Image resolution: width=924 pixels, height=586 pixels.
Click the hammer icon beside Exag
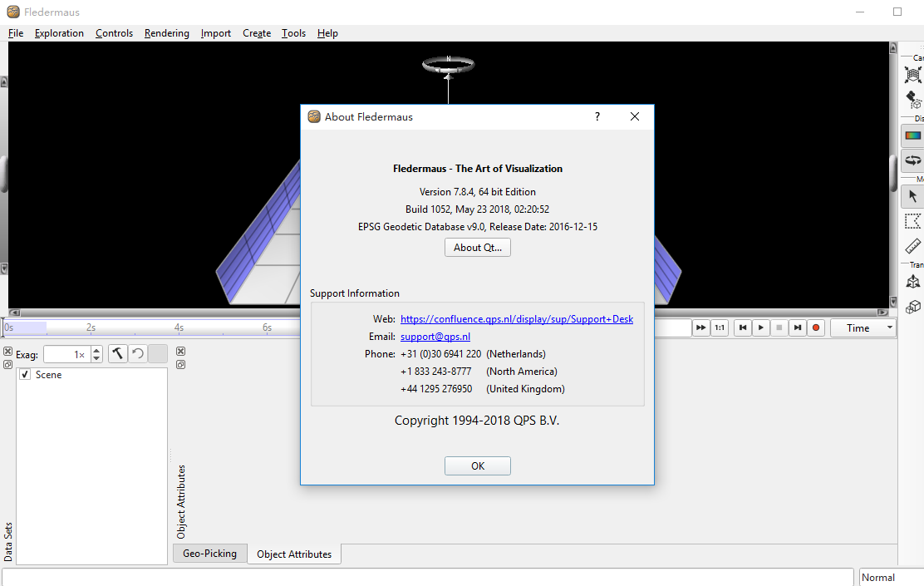point(118,354)
